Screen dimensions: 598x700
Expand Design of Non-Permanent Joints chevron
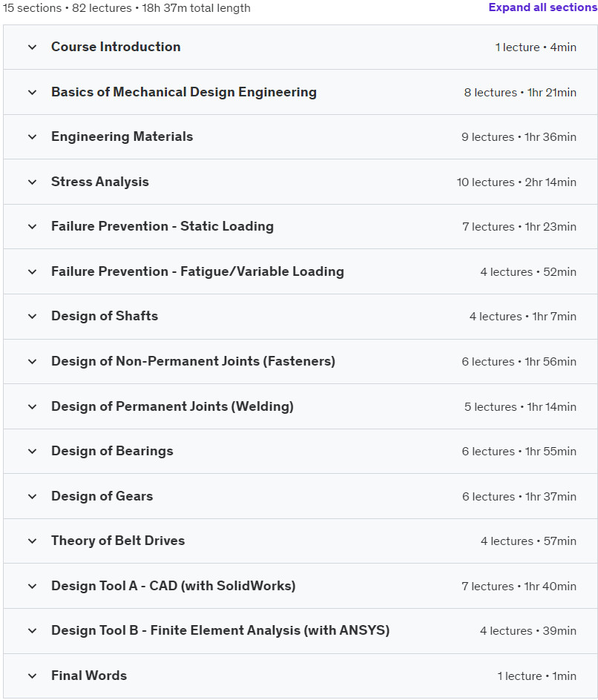(x=32, y=362)
